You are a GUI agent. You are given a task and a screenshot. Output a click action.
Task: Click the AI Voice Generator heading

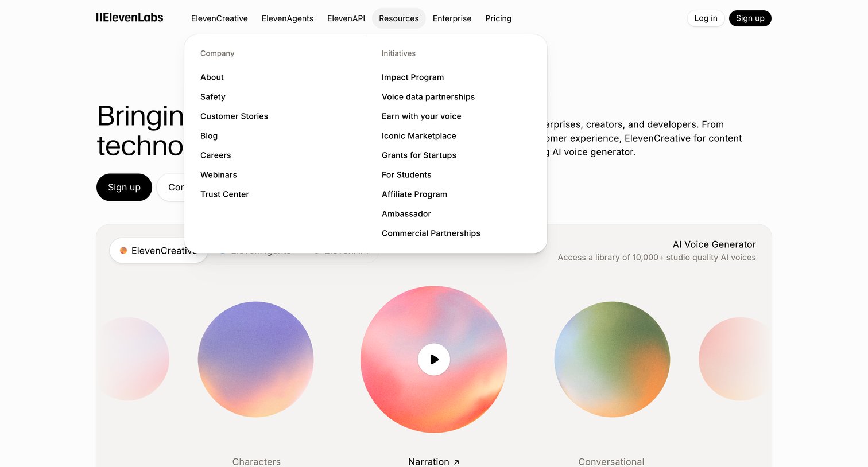pos(714,244)
